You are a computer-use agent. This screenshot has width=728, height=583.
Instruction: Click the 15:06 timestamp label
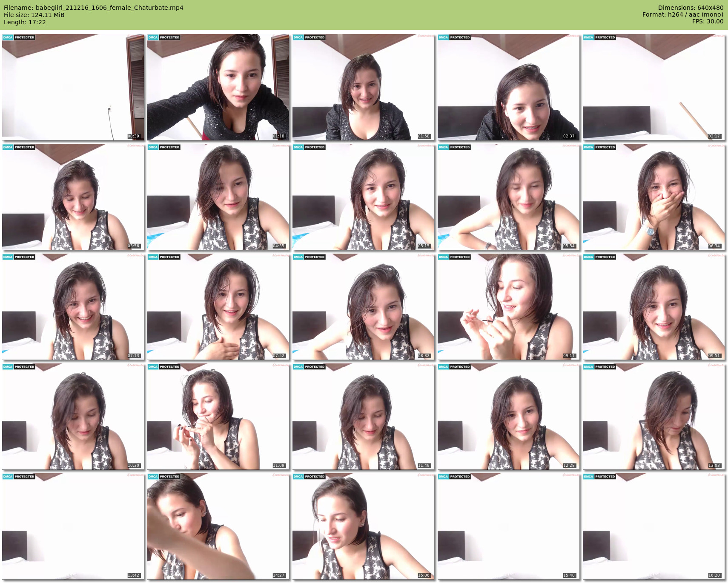pos(424,575)
